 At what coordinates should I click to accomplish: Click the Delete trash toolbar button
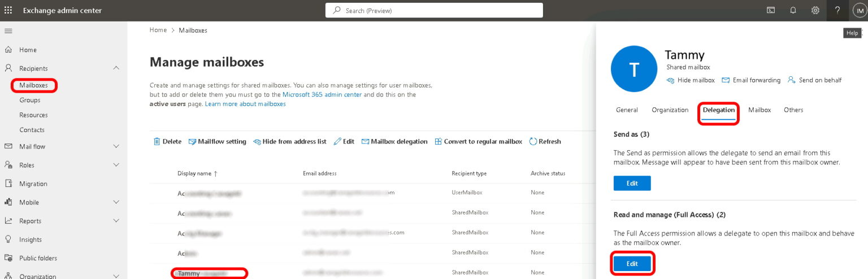tap(167, 142)
